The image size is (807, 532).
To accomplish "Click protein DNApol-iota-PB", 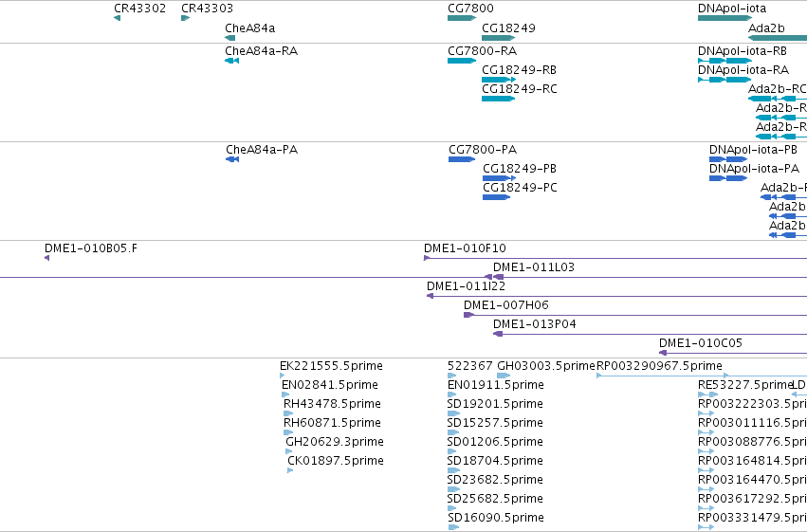I will (753, 150).
